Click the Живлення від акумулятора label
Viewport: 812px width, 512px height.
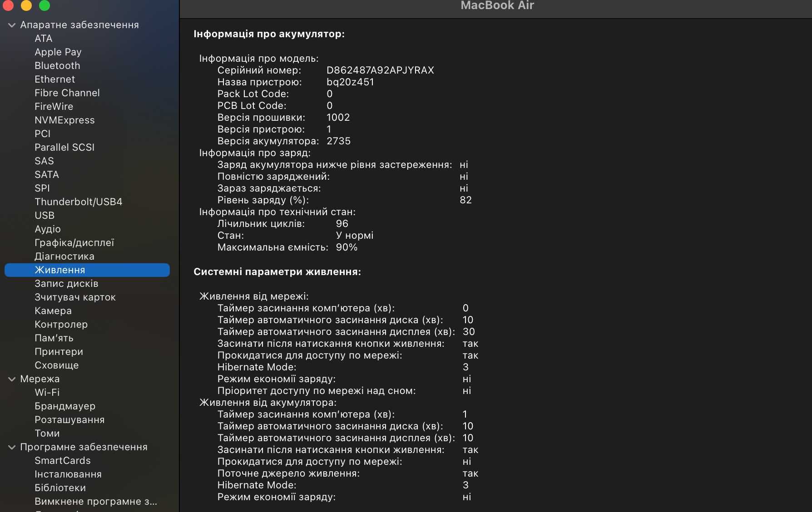pos(268,403)
